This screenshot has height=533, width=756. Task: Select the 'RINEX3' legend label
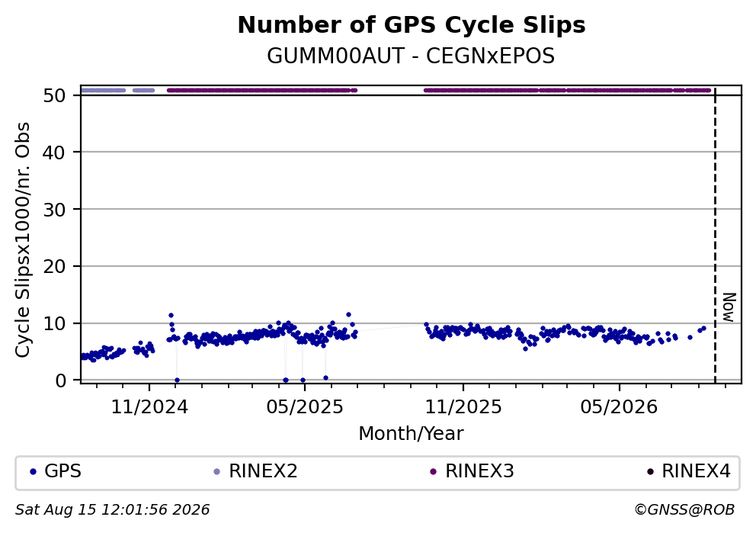tap(479, 471)
